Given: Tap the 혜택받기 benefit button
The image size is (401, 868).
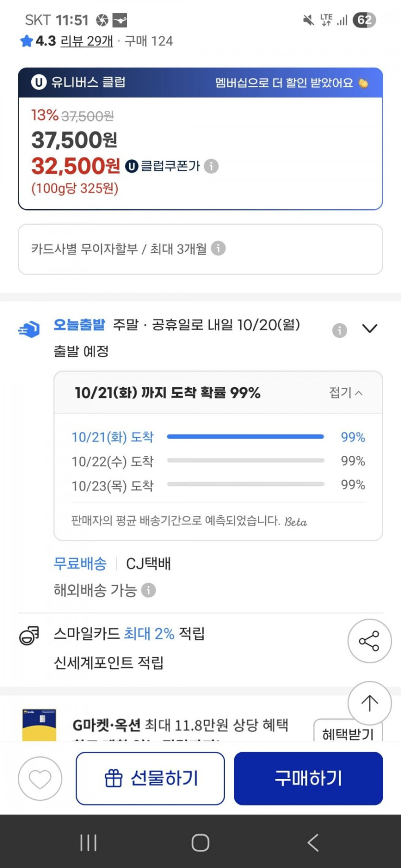Looking at the screenshot, I should 348,732.
